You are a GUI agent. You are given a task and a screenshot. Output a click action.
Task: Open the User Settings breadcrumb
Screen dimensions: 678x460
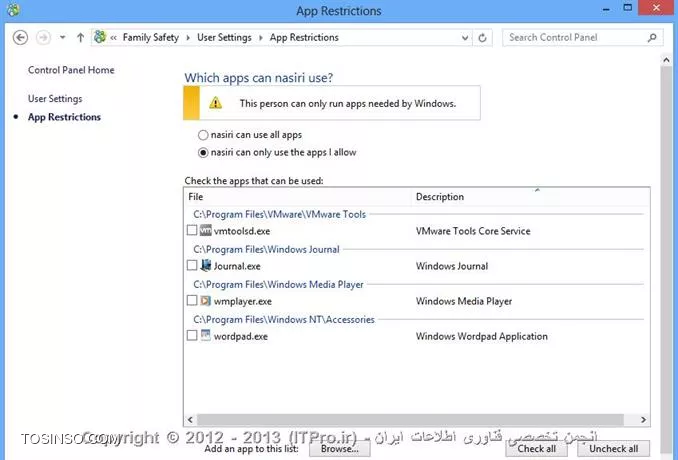pyautogui.click(x=224, y=38)
